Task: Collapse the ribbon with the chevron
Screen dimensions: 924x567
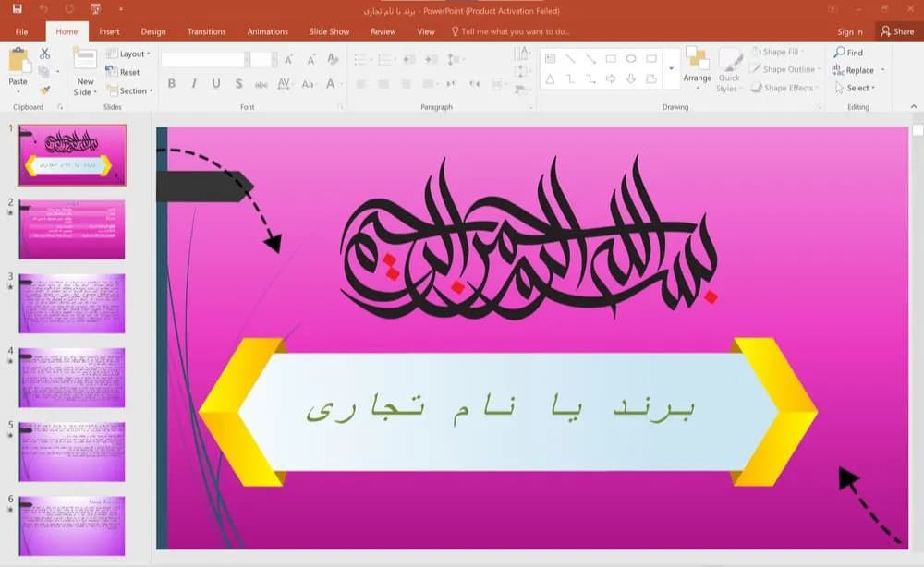Action: tap(914, 106)
